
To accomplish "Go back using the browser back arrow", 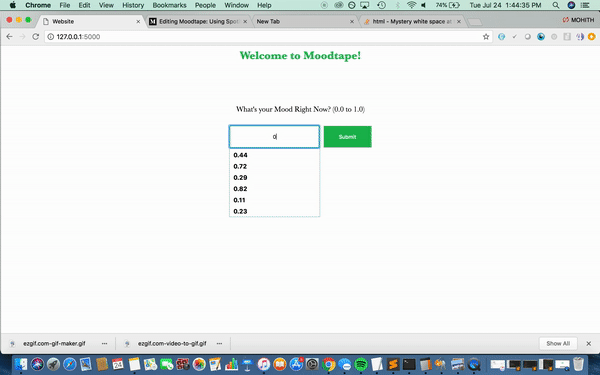I will (x=10, y=37).
